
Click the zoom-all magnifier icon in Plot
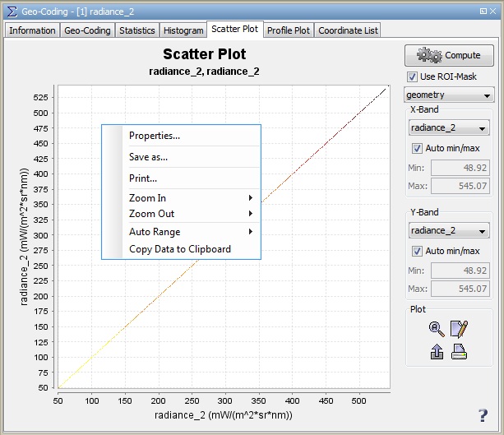437,329
